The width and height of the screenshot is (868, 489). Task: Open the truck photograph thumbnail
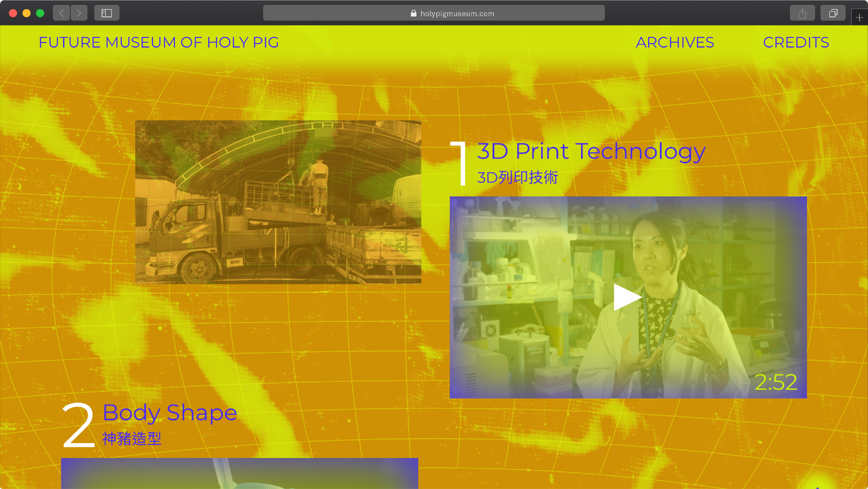point(278,202)
